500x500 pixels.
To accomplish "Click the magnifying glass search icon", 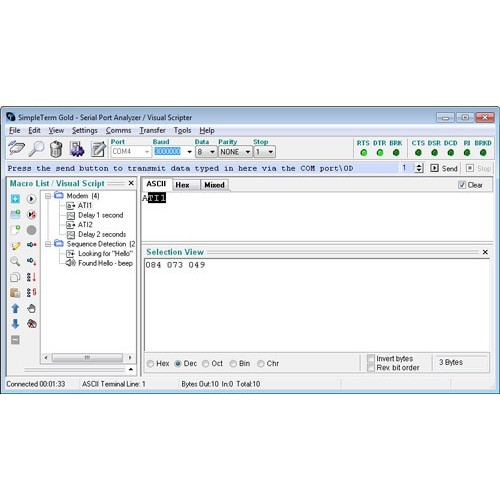I will click(x=36, y=149).
